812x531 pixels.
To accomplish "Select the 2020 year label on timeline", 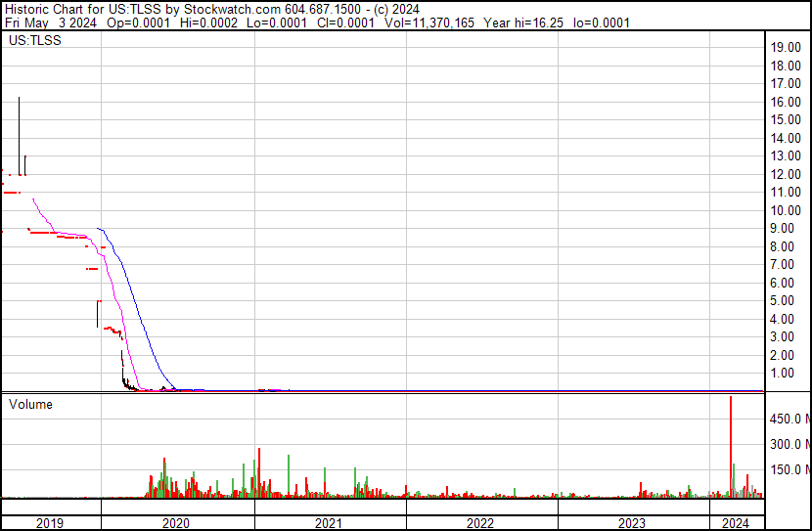I will (x=177, y=523).
